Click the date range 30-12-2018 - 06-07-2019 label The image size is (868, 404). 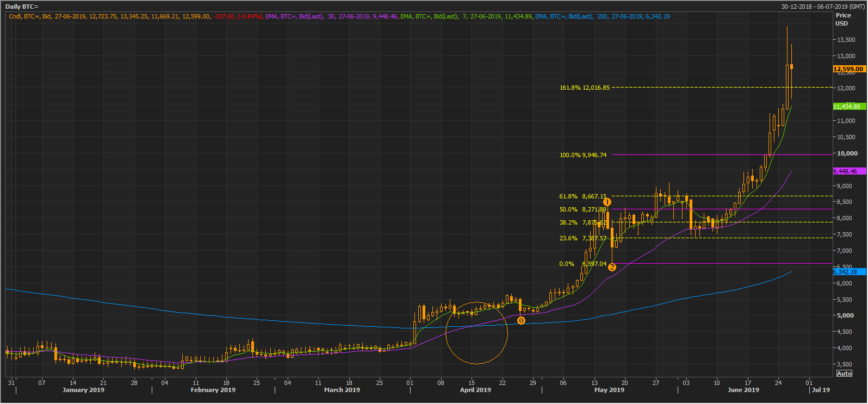point(823,7)
